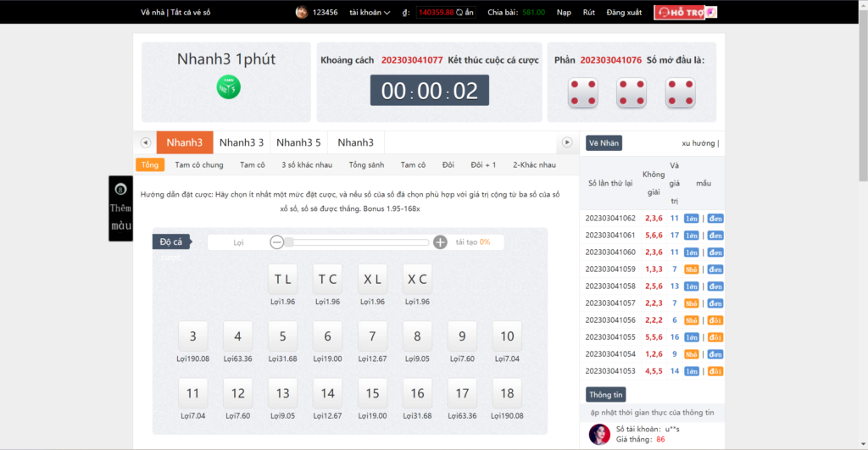This screenshot has width=868, height=450.
Task: Open the Thông tin info panel
Action: [x=606, y=395]
